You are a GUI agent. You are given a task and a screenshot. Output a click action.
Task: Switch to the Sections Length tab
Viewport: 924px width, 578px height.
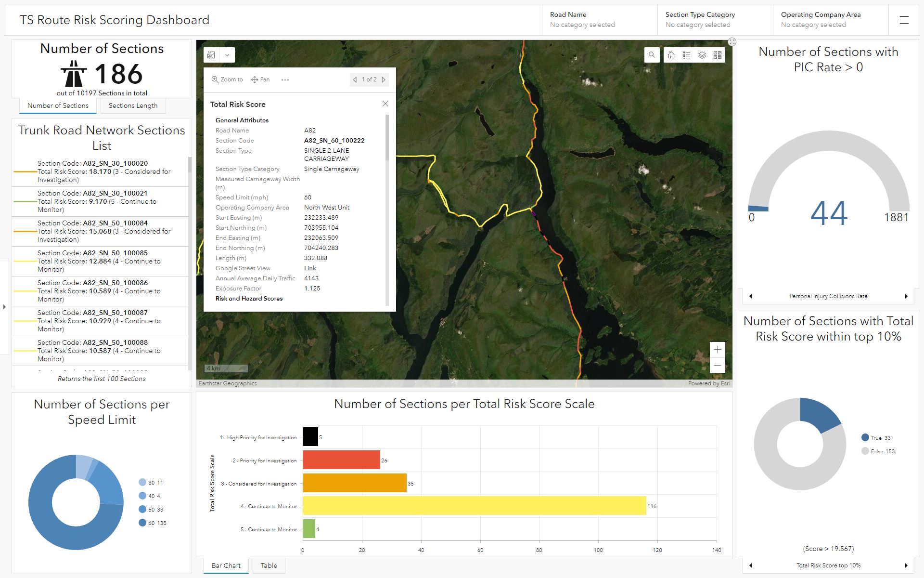point(133,106)
